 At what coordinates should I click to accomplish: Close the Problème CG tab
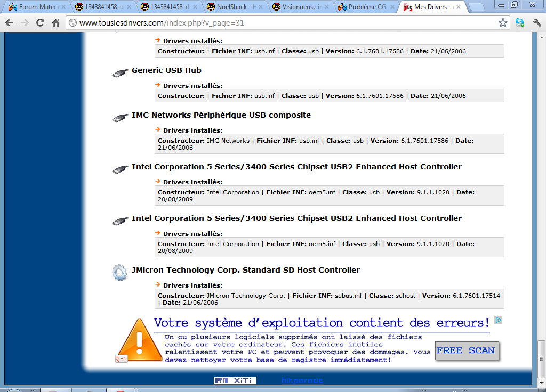392,7
